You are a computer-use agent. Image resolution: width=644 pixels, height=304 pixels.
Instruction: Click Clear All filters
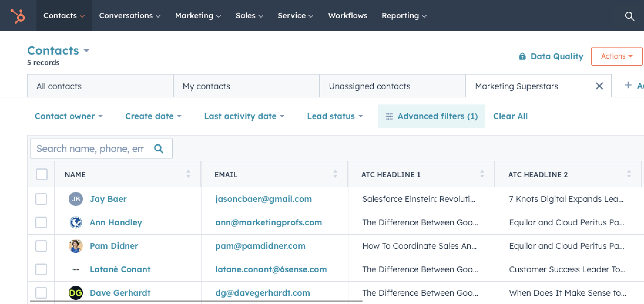[510, 116]
